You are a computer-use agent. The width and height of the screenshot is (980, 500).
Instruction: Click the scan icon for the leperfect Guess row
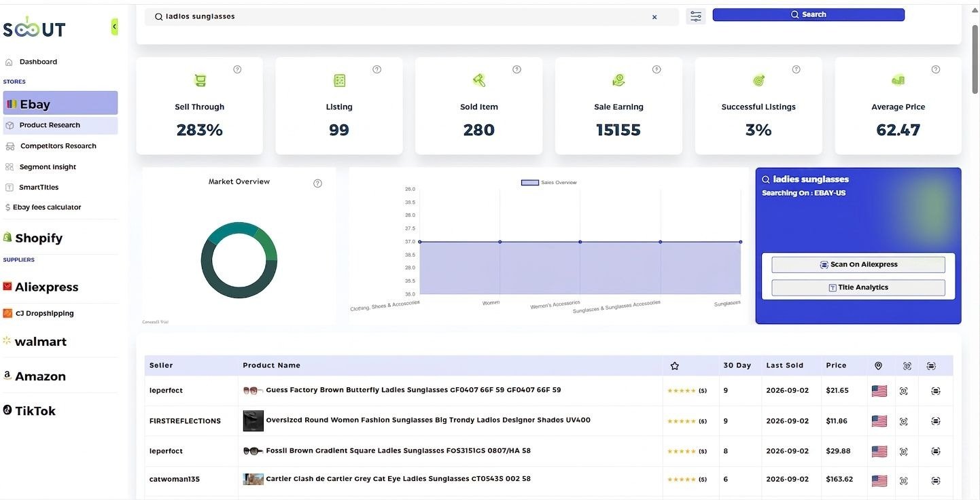pos(903,391)
